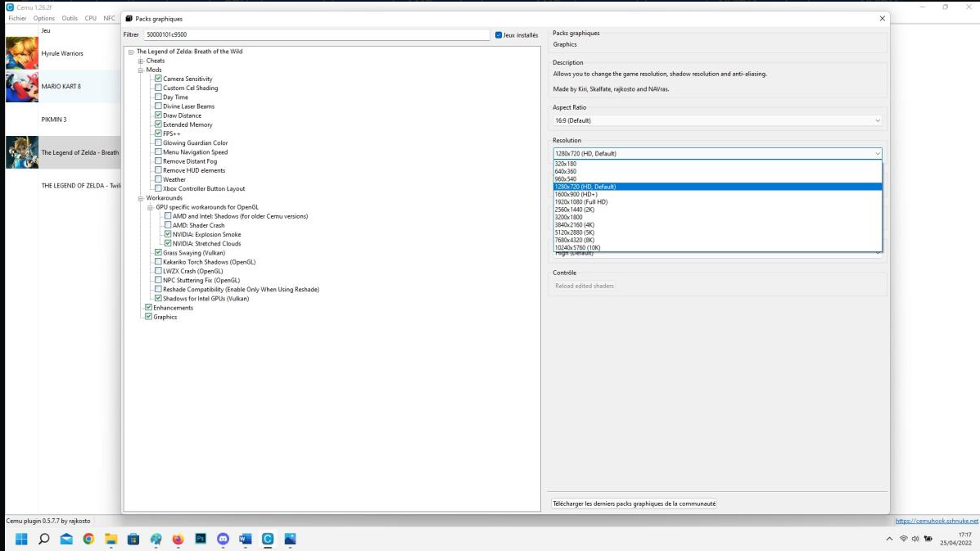Disable the Camera Sensitivity mod checkbox
The height and width of the screenshot is (551, 980).
158,79
